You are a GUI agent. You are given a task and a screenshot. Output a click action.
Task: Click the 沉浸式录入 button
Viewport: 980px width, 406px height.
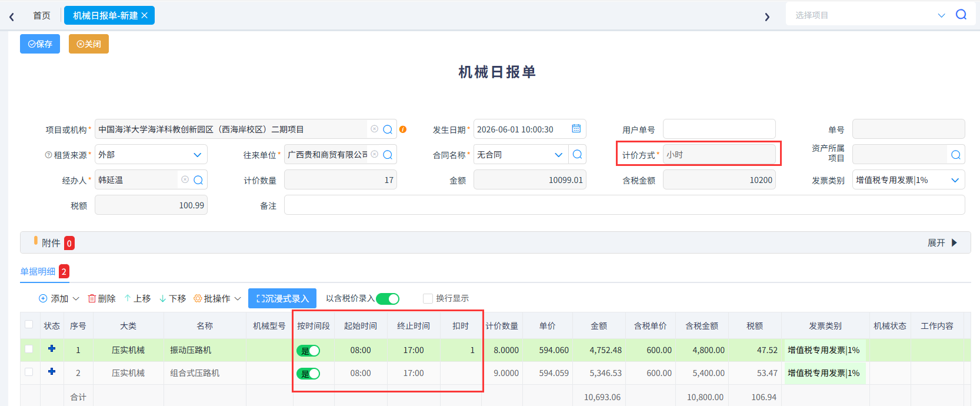[x=282, y=298]
